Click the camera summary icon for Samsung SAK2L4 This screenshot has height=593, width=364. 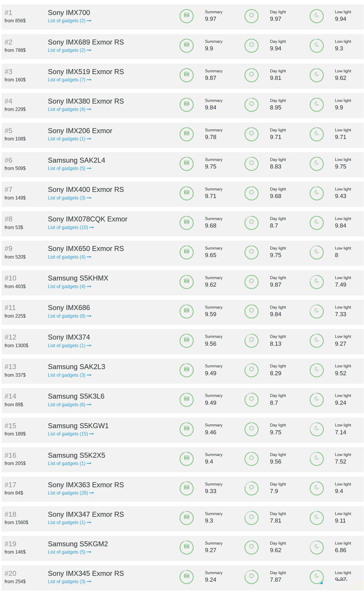[186, 163]
